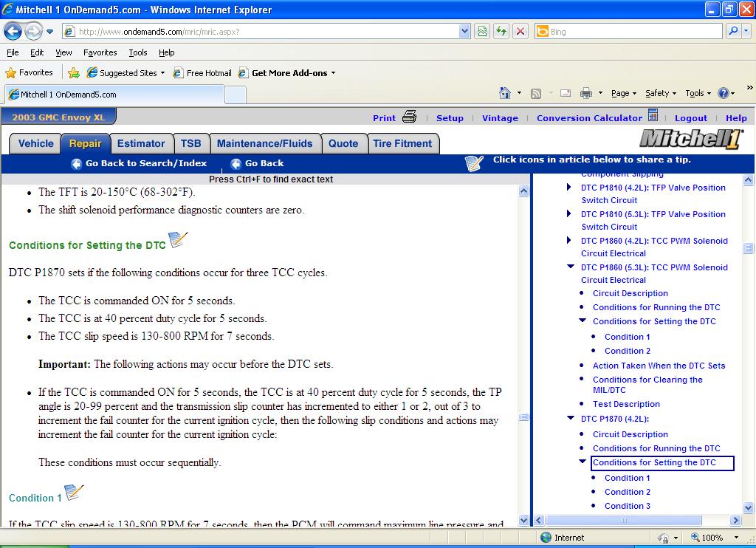Click article pane scroll up arrow

click(523, 191)
